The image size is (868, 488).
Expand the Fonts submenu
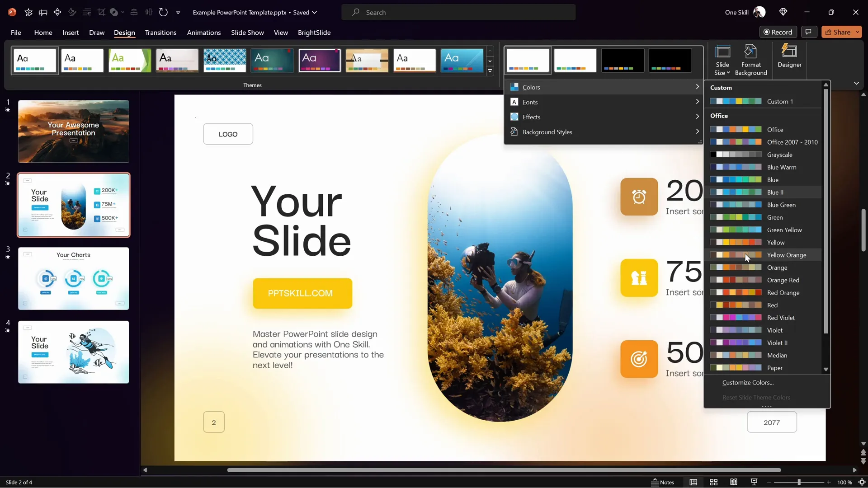pyautogui.click(x=604, y=102)
